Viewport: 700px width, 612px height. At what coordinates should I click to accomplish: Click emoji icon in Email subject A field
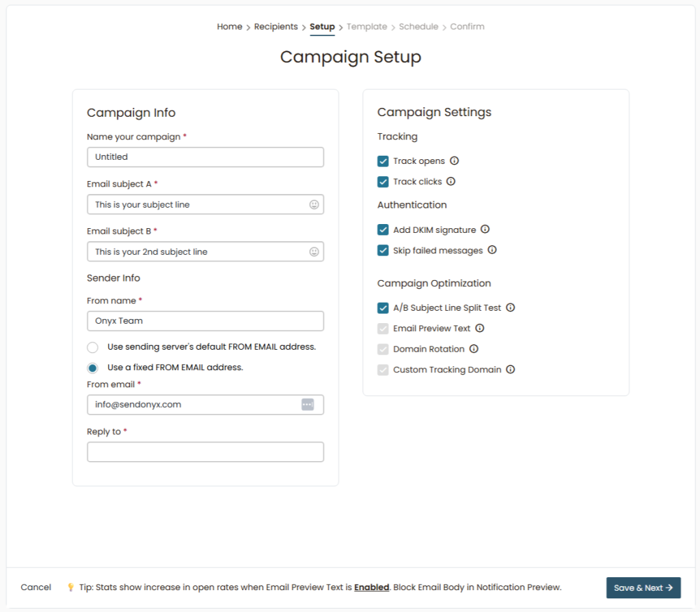coord(314,204)
